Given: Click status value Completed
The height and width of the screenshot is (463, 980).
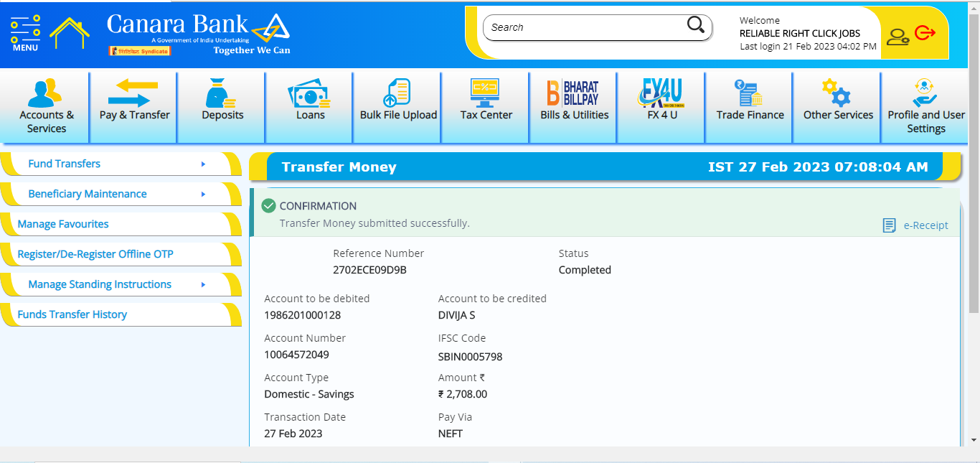Looking at the screenshot, I should (585, 270).
